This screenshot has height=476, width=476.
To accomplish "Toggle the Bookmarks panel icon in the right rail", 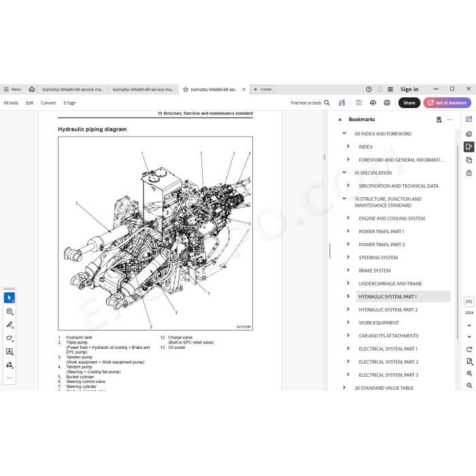I will point(469,147).
